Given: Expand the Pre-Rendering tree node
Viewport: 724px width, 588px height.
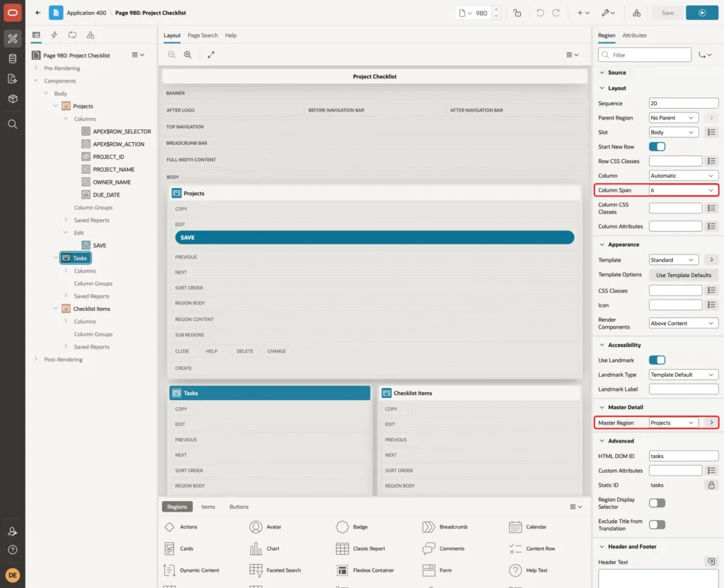Looking at the screenshot, I should [36, 68].
